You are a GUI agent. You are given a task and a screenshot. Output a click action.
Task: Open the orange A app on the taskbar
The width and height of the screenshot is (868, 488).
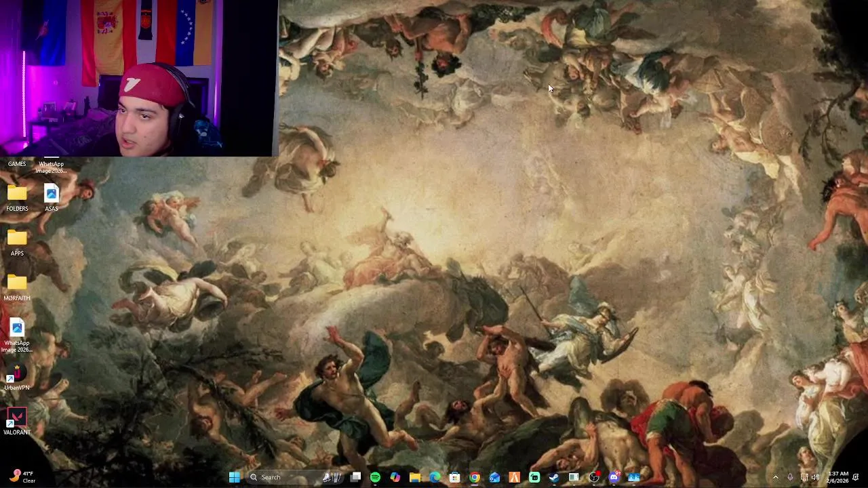point(514,477)
